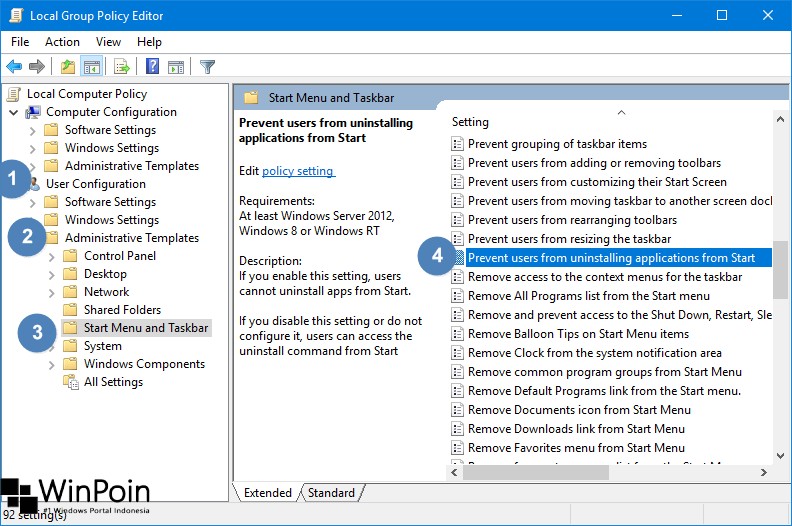Select Prevent users from resizing the taskbar
The height and width of the screenshot is (526, 792).
(569, 239)
